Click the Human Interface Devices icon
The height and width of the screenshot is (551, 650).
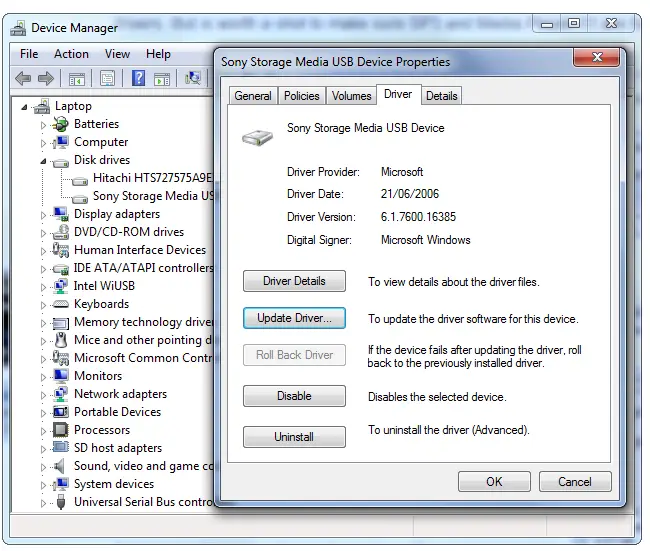point(61,250)
